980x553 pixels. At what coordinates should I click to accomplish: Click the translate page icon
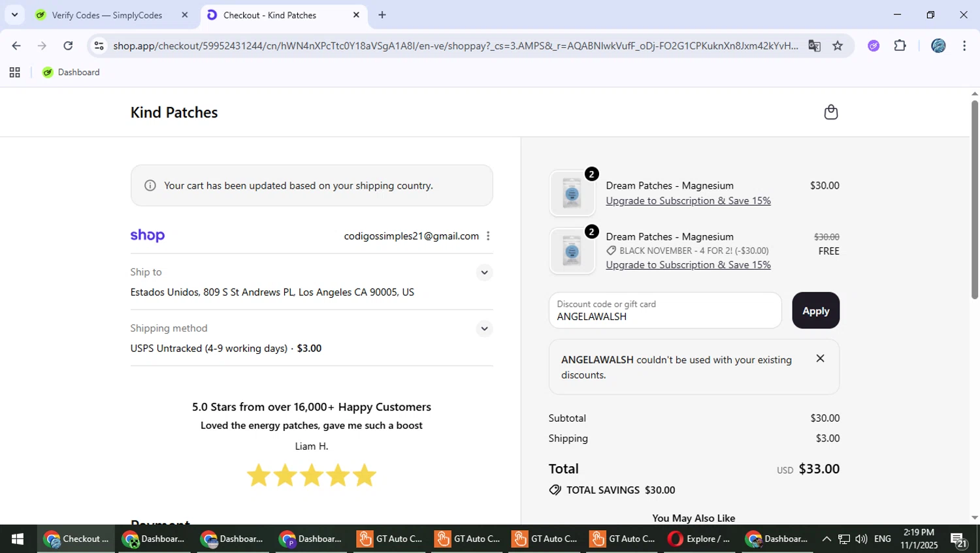pyautogui.click(x=814, y=46)
